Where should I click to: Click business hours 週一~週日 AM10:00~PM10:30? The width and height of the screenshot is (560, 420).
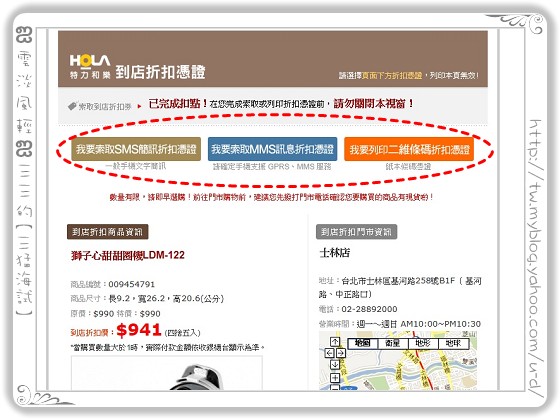[419, 324]
